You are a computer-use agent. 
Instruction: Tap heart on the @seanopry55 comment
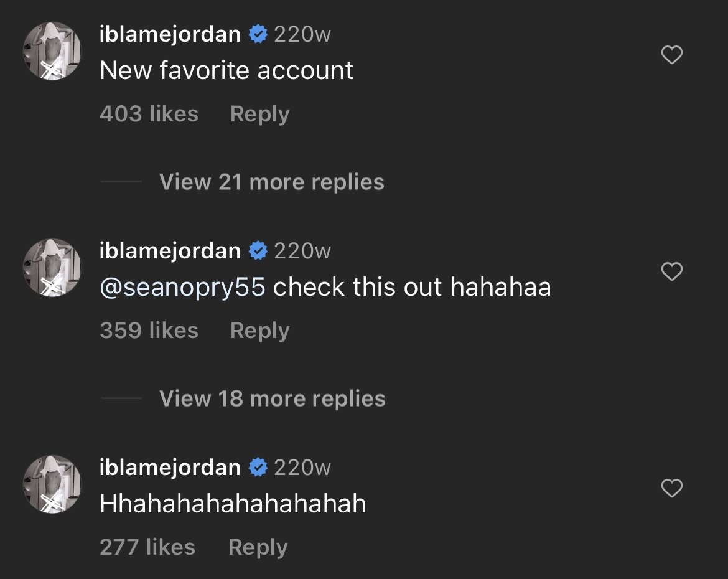point(671,271)
